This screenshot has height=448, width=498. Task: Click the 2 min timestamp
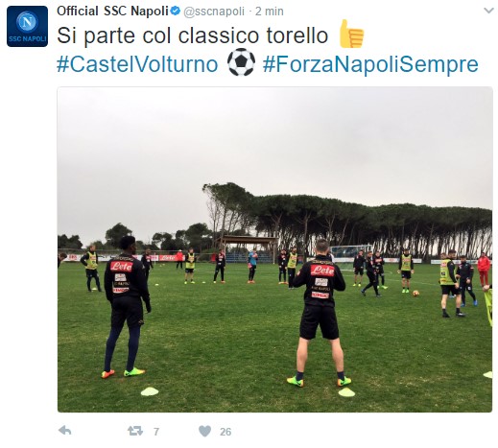click(270, 12)
